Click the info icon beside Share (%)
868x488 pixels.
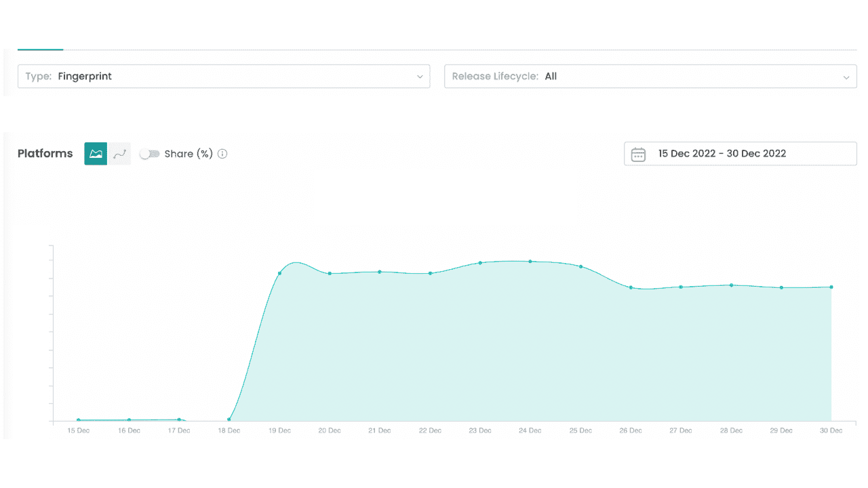[222, 154]
